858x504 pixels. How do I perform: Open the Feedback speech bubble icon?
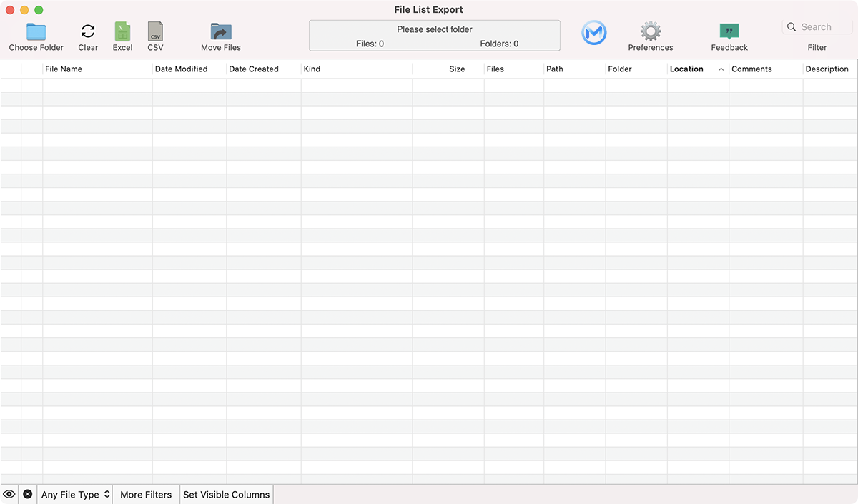pos(729,31)
